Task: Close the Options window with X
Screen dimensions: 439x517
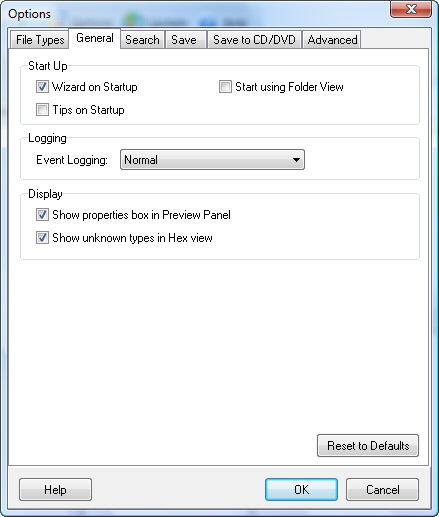Action: coord(411,8)
